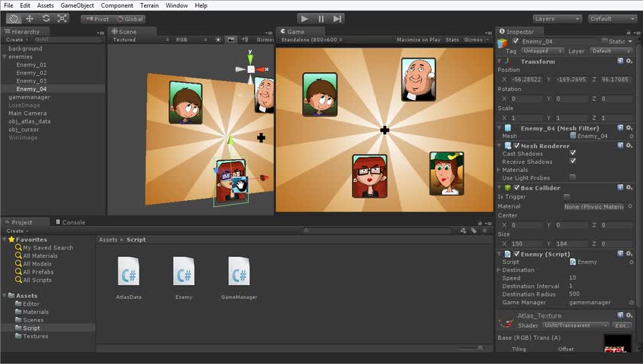Open the Enemy C# script asset
Image resolution: width=643 pixels, height=364 pixels.
click(x=183, y=271)
